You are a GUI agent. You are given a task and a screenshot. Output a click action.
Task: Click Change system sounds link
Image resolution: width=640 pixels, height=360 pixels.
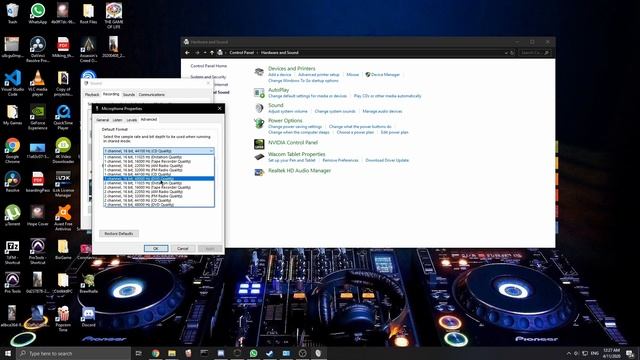click(x=335, y=111)
